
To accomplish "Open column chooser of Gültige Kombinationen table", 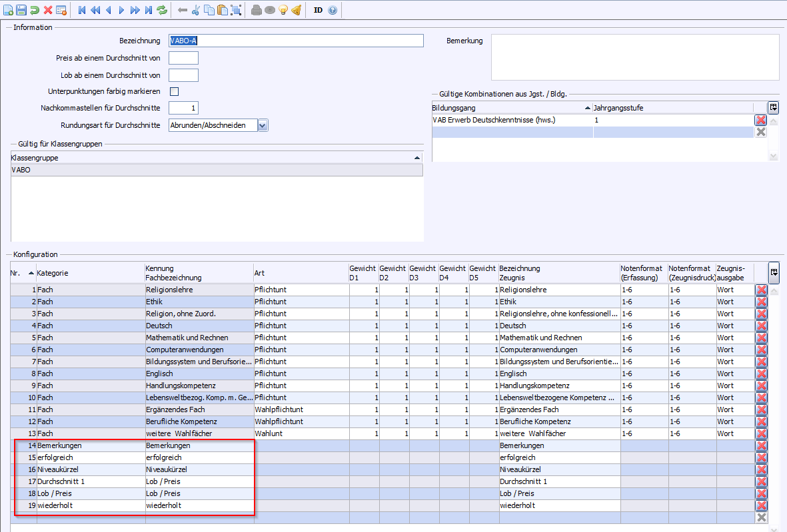I will click(773, 107).
